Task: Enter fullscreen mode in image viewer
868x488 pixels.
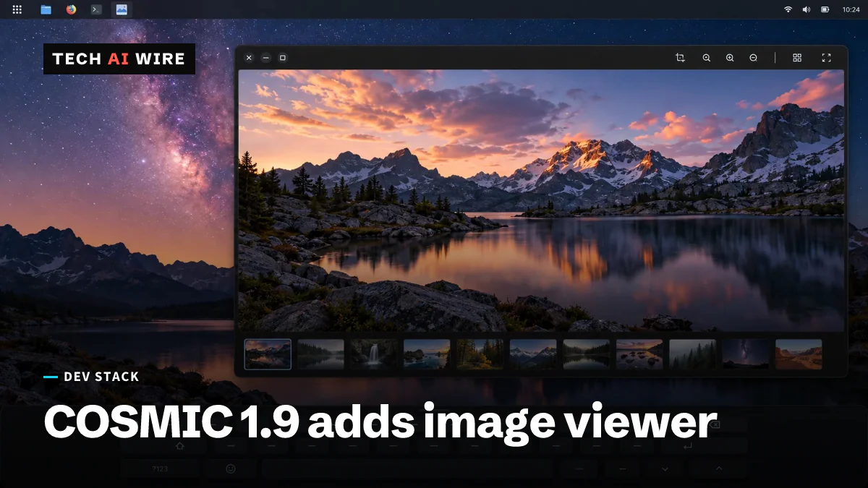Action: pos(826,58)
